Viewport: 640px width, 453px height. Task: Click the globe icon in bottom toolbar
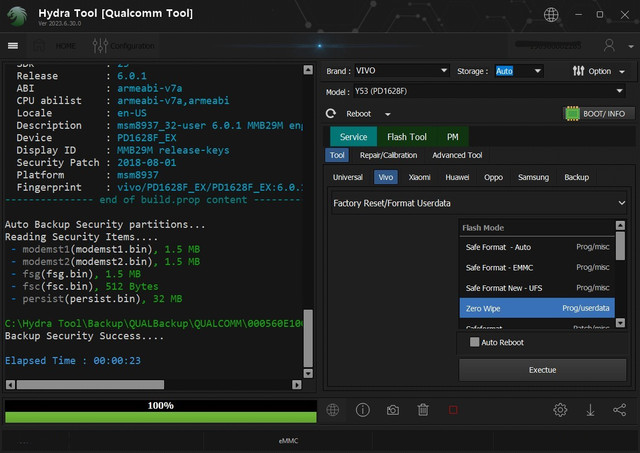333,410
